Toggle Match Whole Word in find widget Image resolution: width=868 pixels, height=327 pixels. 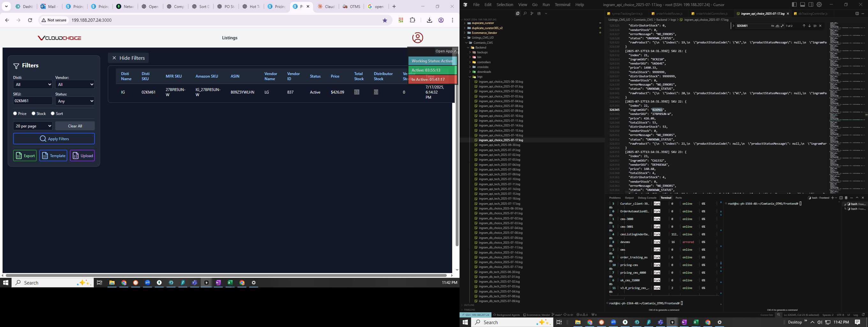tap(777, 26)
